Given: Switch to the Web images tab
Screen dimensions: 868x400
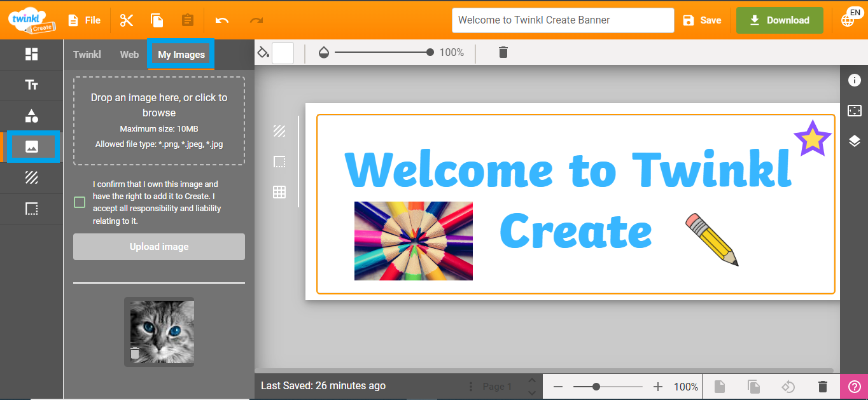Looking at the screenshot, I should coord(129,54).
